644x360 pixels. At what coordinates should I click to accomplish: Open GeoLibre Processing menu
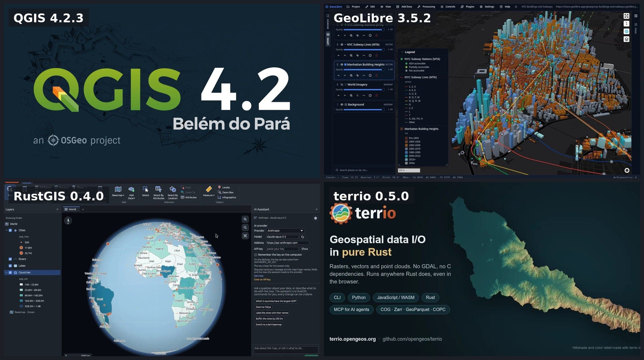[x=426, y=7]
